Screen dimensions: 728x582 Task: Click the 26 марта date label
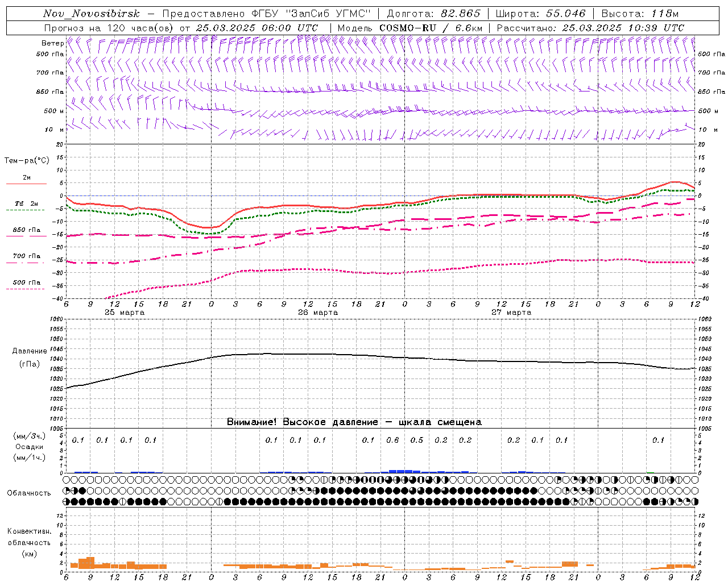(x=318, y=312)
